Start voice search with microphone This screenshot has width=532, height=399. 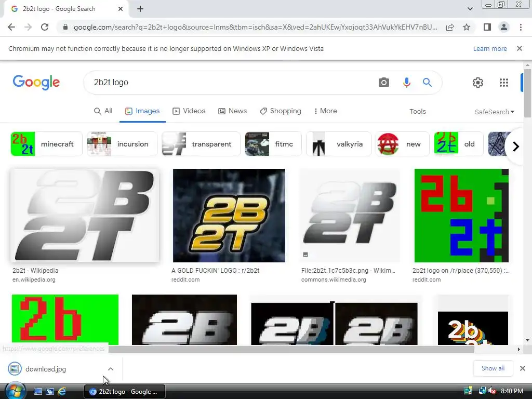click(x=406, y=83)
